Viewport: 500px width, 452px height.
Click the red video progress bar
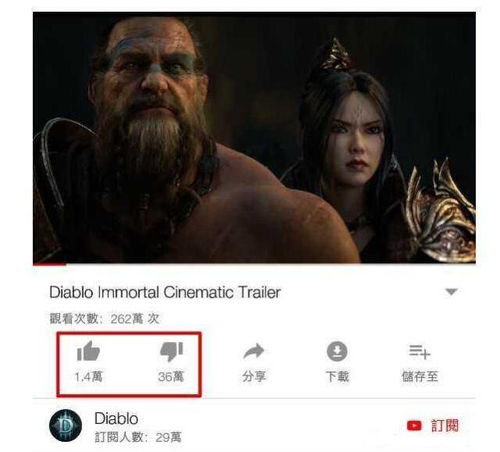pyautogui.click(x=49, y=264)
